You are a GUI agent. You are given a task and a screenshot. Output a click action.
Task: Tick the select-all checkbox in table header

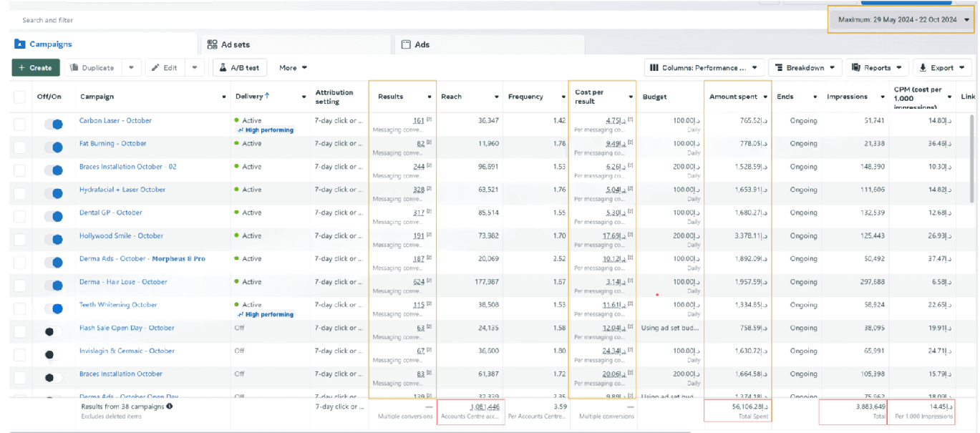point(19,97)
